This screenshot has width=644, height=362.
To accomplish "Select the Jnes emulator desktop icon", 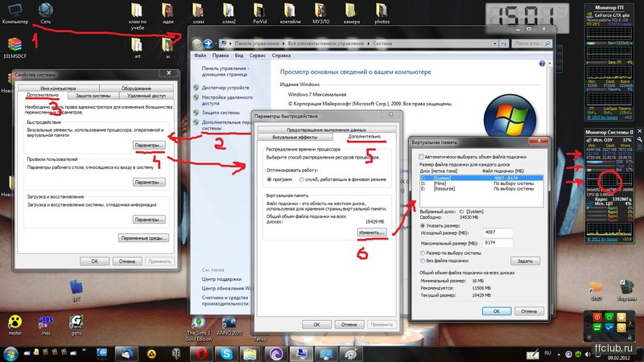I will pyautogui.click(x=46, y=325).
